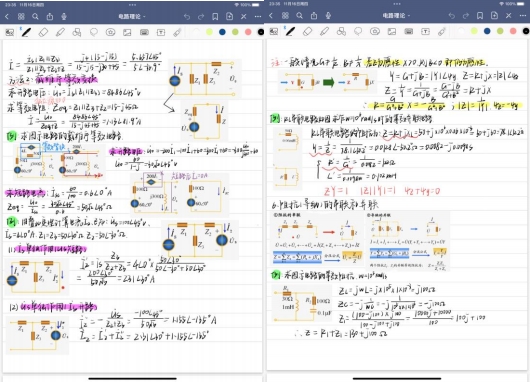Toggle audio recording microphone in right pane

coord(328,16)
